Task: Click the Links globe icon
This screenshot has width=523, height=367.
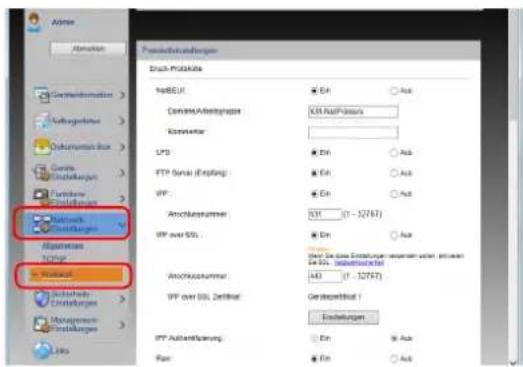Action: (42, 350)
